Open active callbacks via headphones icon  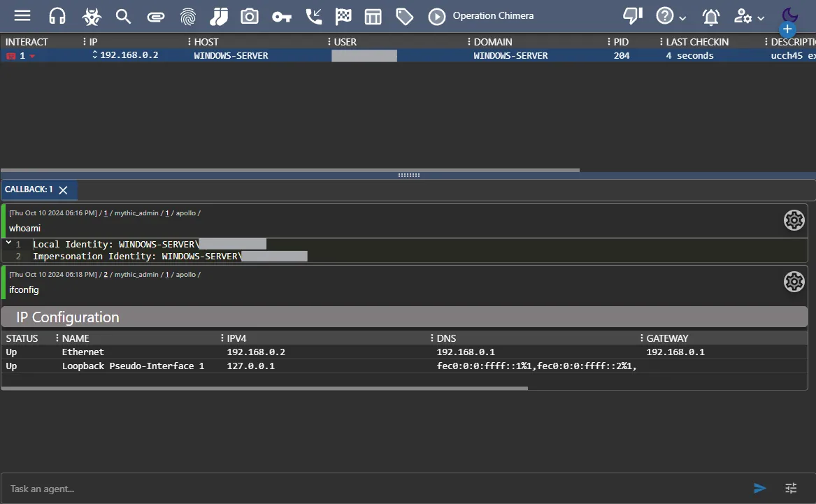(x=57, y=16)
